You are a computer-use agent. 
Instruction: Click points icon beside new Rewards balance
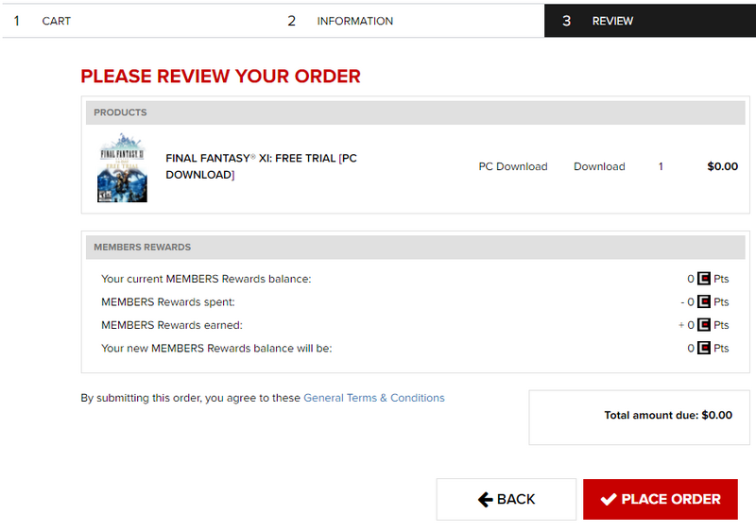click(703, 349)
